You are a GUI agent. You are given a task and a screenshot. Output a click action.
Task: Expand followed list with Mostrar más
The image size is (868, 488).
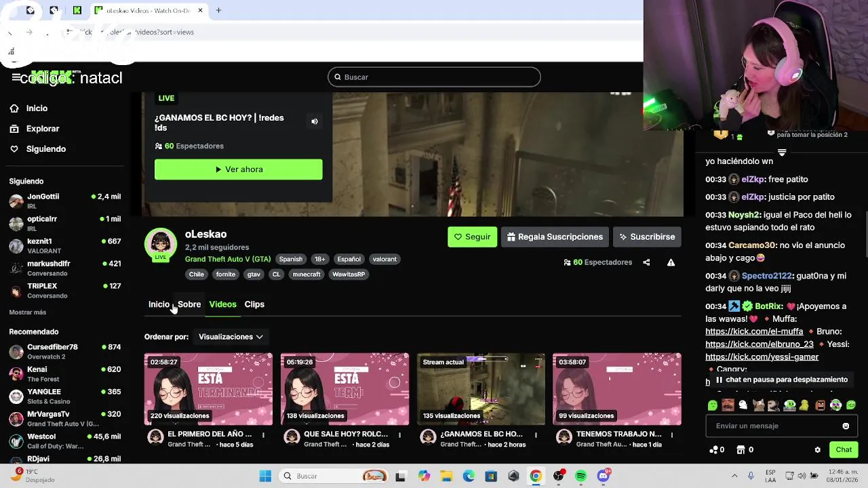(28, 312)
